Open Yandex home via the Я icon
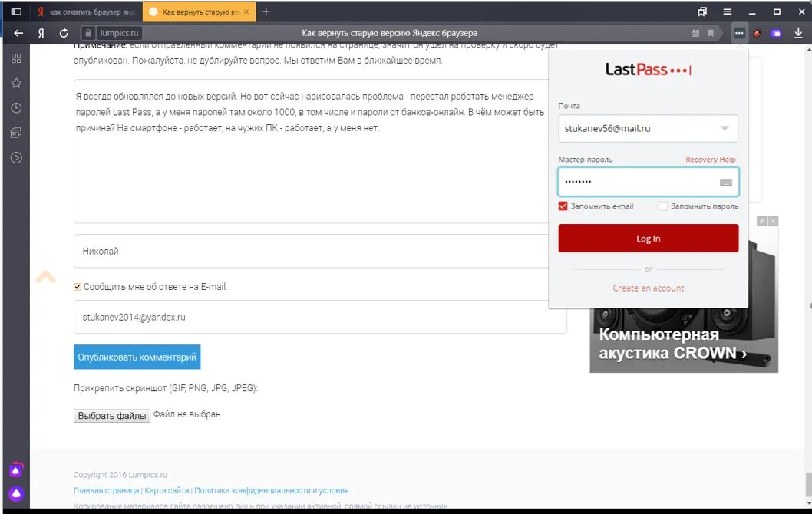 pyautogui.click(x=41, y=33)
